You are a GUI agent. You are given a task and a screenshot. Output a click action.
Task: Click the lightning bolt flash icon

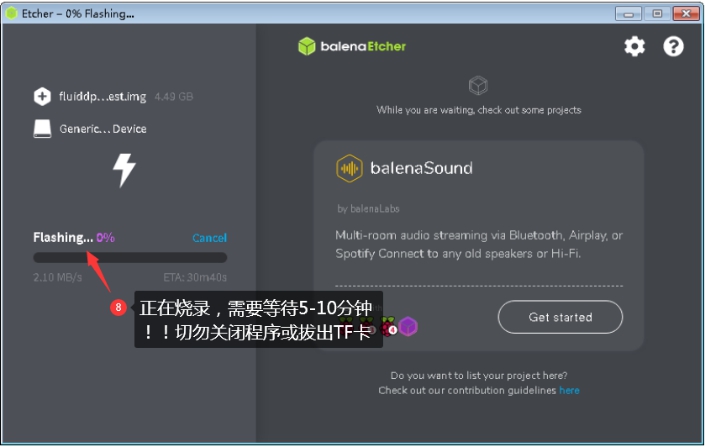pyautogui.click(x=124, y=170)
